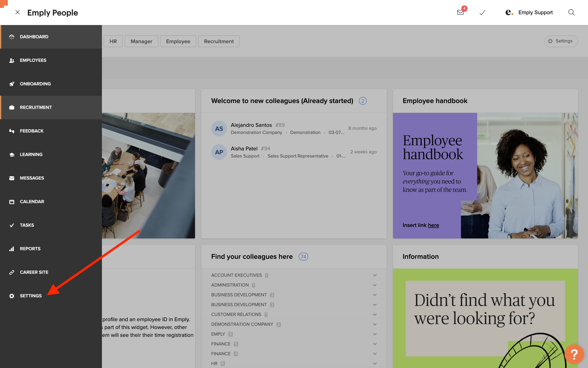Go to EMPLOYEES in the sidebar
Image resolution: width=588 pixels, height=368 pixels.
(x=51, y=60)
